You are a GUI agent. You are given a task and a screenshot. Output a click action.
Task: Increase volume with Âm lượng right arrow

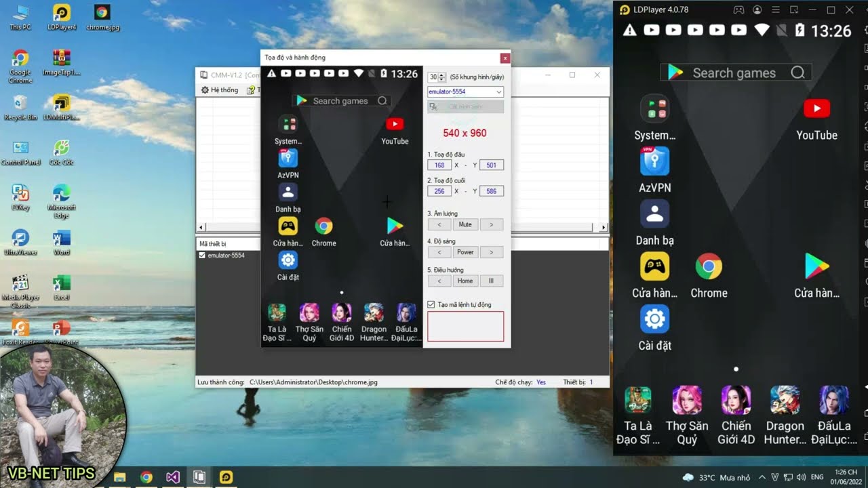coord(492,224)
